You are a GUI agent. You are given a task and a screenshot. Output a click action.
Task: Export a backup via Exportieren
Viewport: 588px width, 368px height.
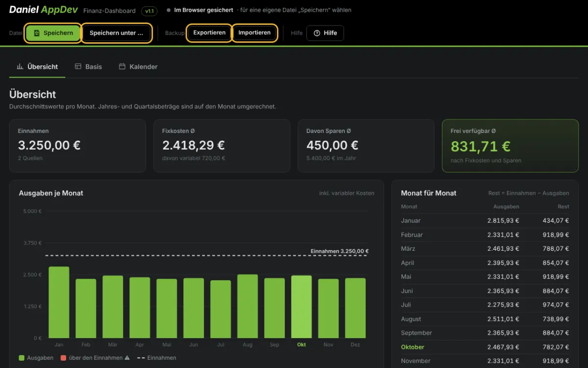[209, 33]
